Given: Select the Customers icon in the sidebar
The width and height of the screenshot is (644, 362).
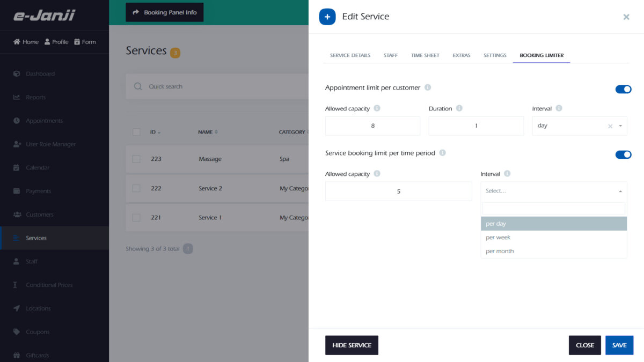Looking at the screenshot, I should tap(16, 215).
